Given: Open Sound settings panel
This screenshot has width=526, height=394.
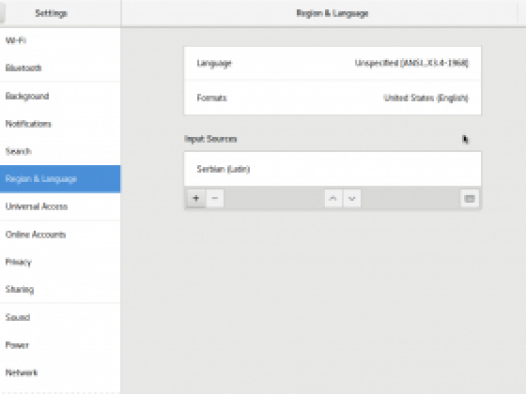Looking at the screenshot, I should (60, 317).
